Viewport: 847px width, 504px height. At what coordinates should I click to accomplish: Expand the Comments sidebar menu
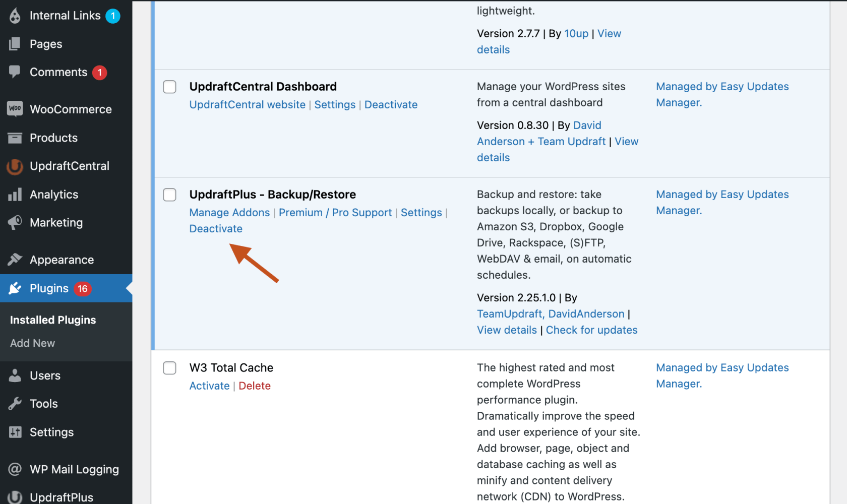[x=59, y=72]
